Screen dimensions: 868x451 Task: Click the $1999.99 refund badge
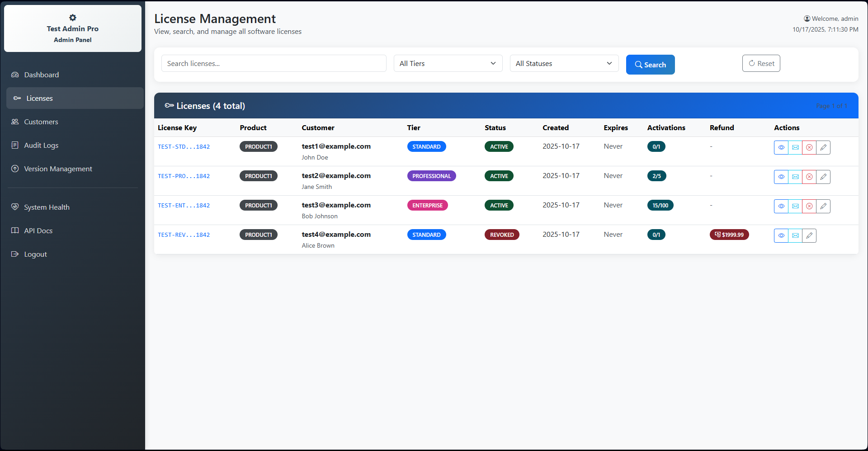[x=729, y=235]
